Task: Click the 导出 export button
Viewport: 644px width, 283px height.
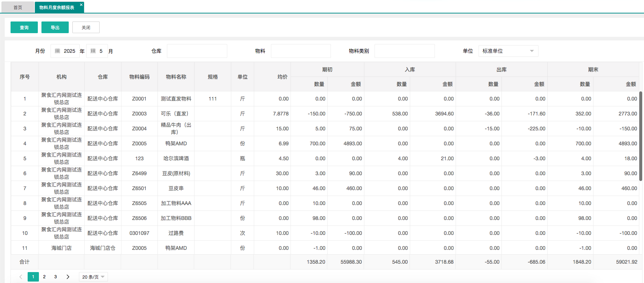Action: click(55, 27)
